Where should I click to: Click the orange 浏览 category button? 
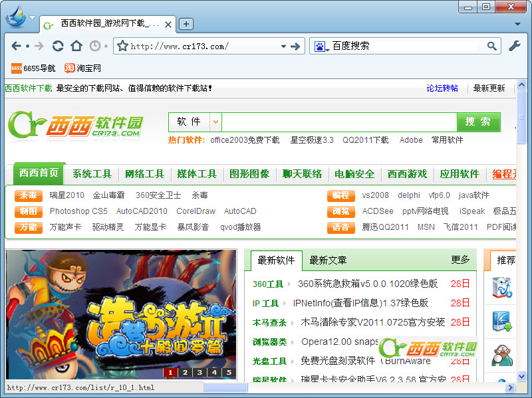pos(341,211)
